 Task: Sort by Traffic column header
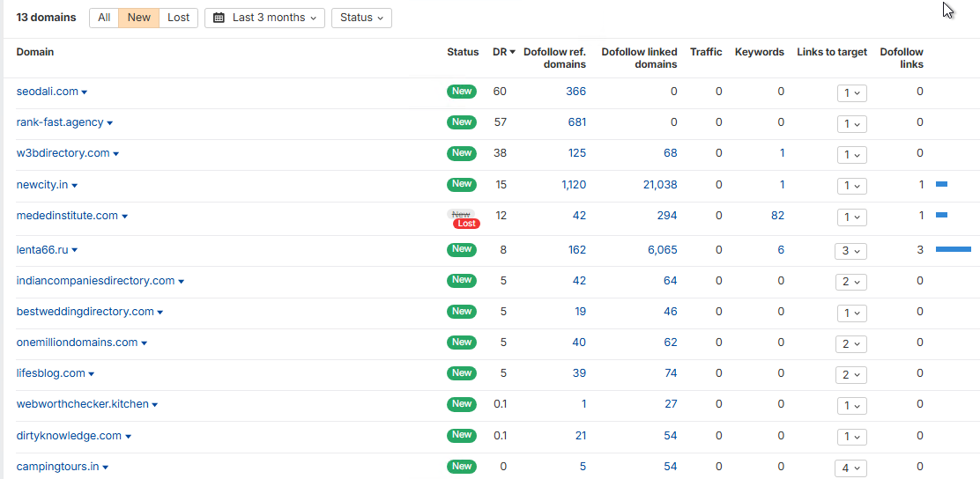tap(706, 52)
